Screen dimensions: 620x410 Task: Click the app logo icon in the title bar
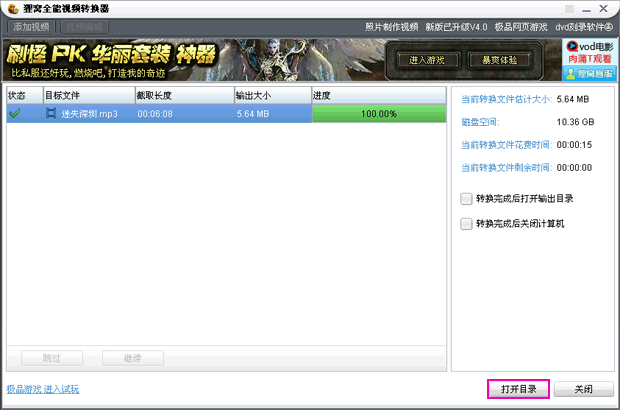click(x=13, y=9)
